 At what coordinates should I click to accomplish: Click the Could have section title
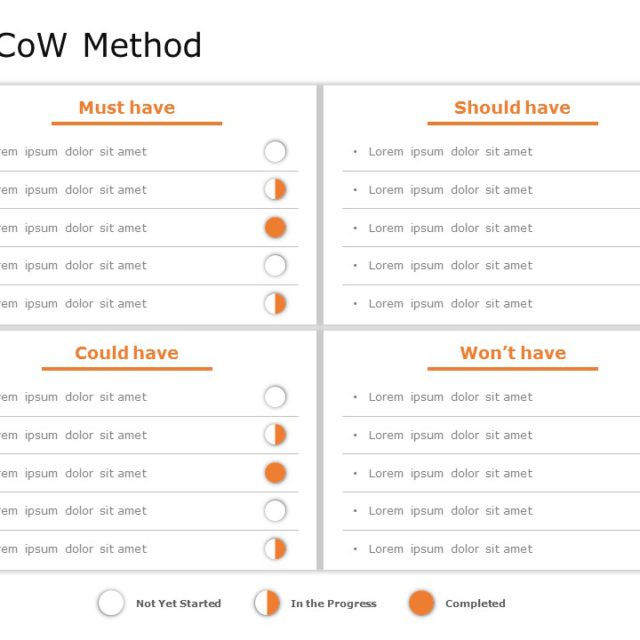pos(127,353)
